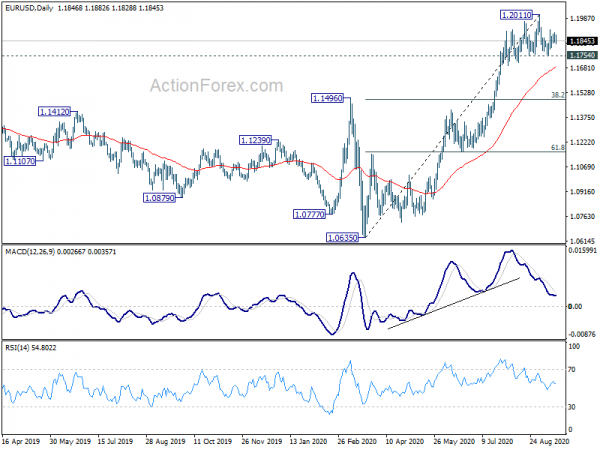This screenshot has height=450, width=600.
Task: Click the 1.13750 price axis value
Action: tap(582, 117)
